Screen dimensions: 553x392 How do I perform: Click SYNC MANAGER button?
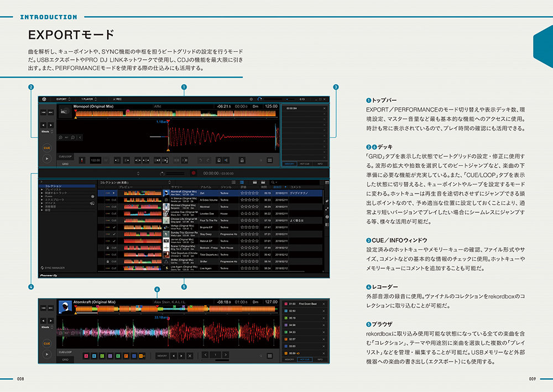click(x=53, y=268)
